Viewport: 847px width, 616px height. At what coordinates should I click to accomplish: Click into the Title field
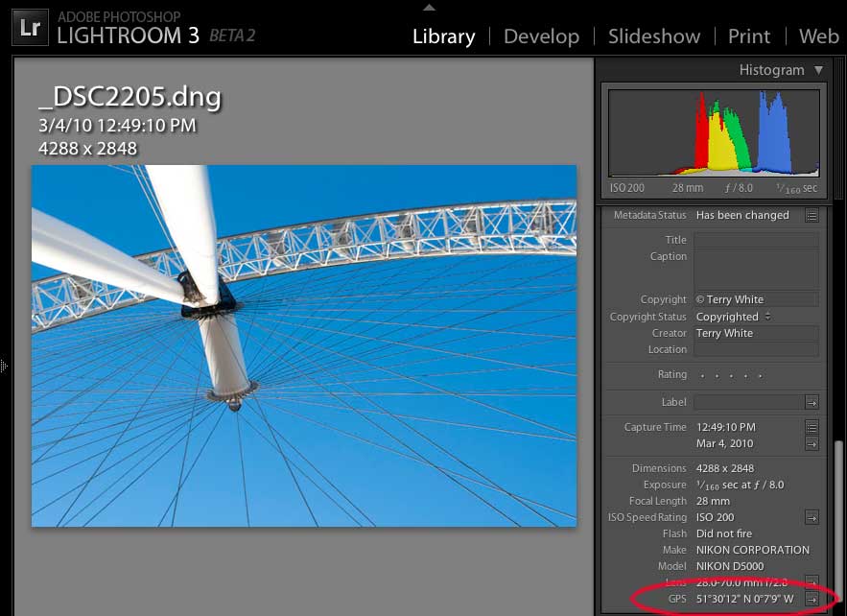[756, 240]
